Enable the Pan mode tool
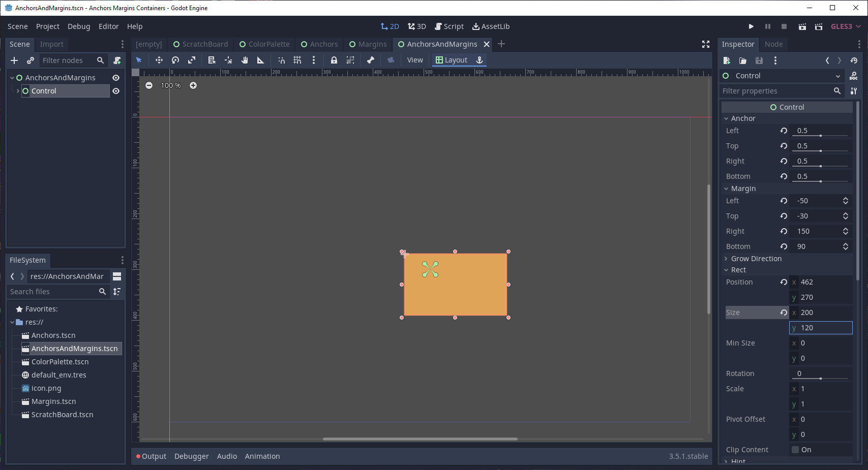Image resolution: width=868 pixels, height=470 pixels. pos(245,60)
